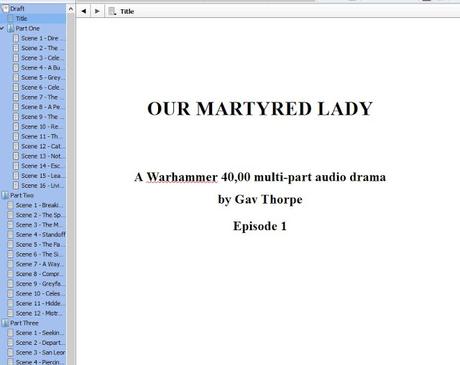Image resolution: width=460 pixels, height=365 pixels.
Task: Click the by Gav Thorpe line
Action: click(x=260, y=200)
